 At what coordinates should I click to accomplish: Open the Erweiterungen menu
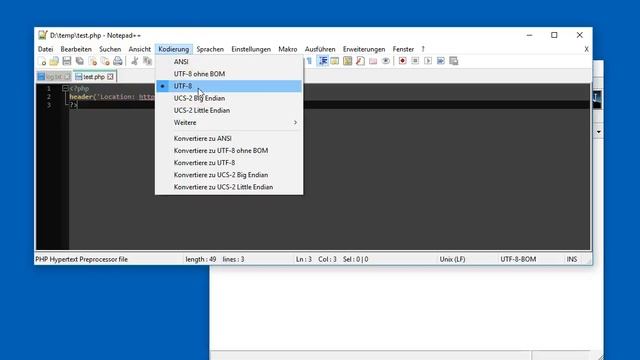(x=364, y=49)
